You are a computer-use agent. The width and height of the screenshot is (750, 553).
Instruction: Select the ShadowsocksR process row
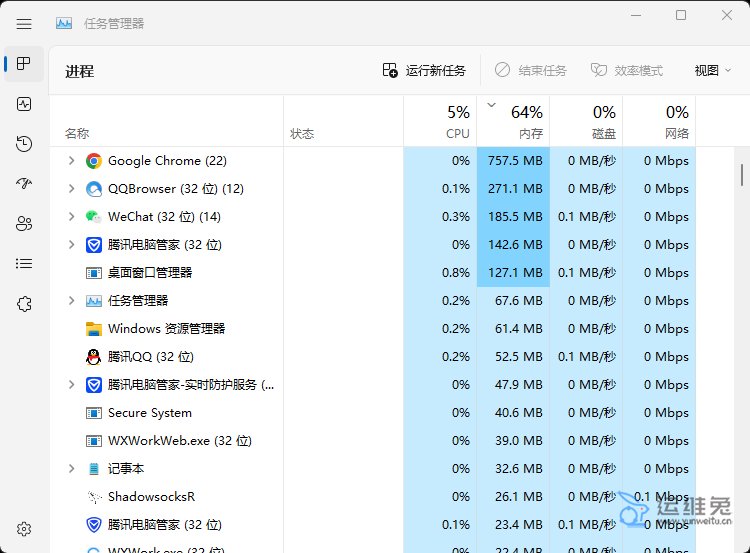point(150,497)
